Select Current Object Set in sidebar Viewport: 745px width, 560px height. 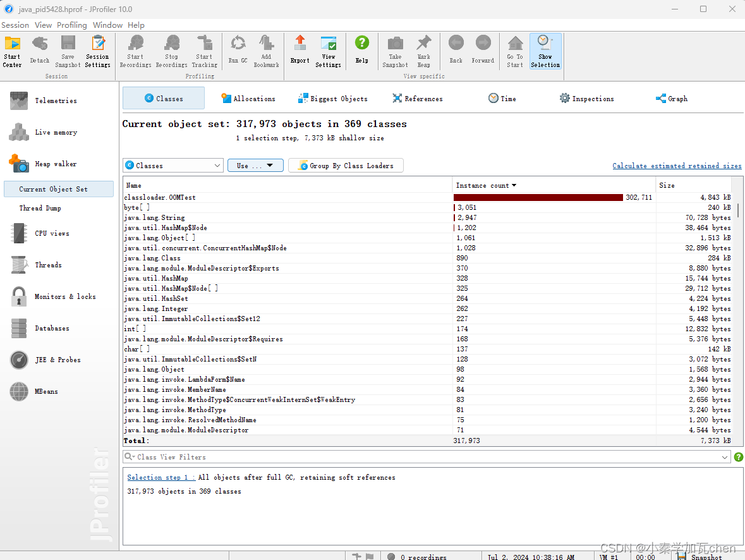coord(58,189)
